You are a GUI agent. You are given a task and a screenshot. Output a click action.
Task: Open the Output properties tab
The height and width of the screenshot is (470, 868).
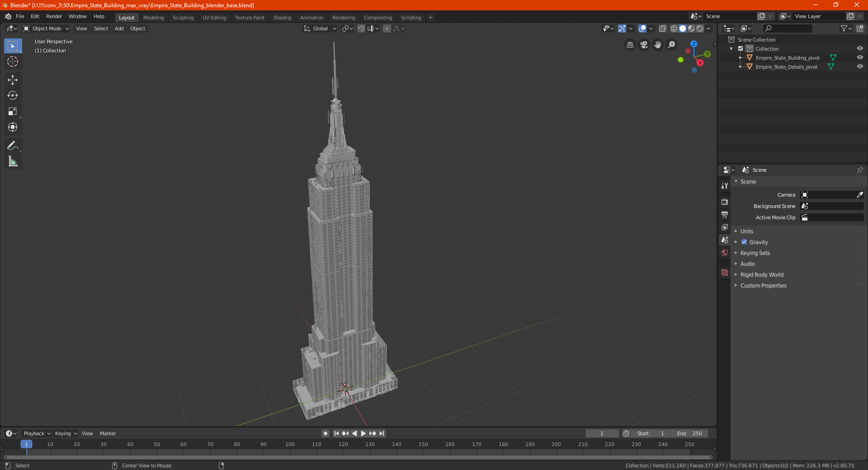pos(725,214)
